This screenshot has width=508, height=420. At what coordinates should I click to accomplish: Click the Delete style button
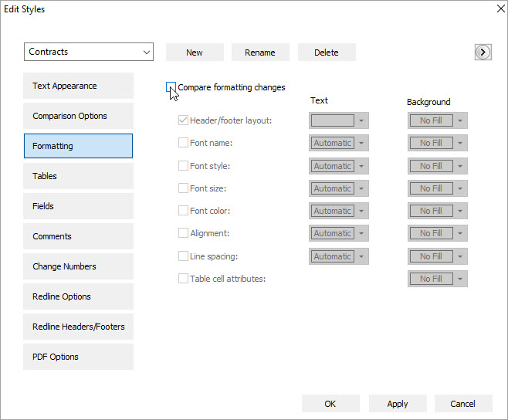pyautogui.click(x=327, y=52)
